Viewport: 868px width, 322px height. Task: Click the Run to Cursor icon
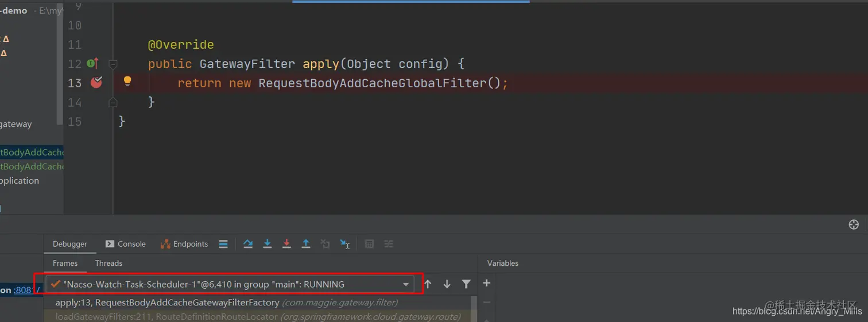coord(345,244)
